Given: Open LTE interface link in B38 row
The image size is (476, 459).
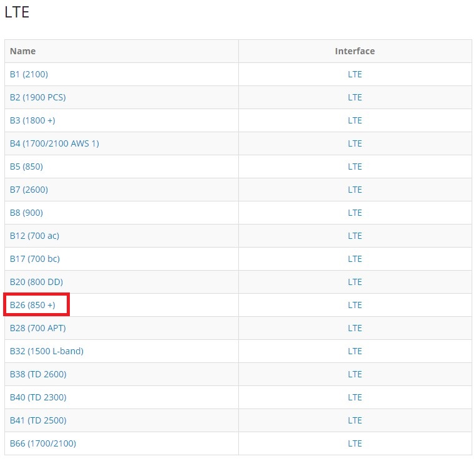Looking at the screenshot, I should pyautogui.click(x=355, y=374).
